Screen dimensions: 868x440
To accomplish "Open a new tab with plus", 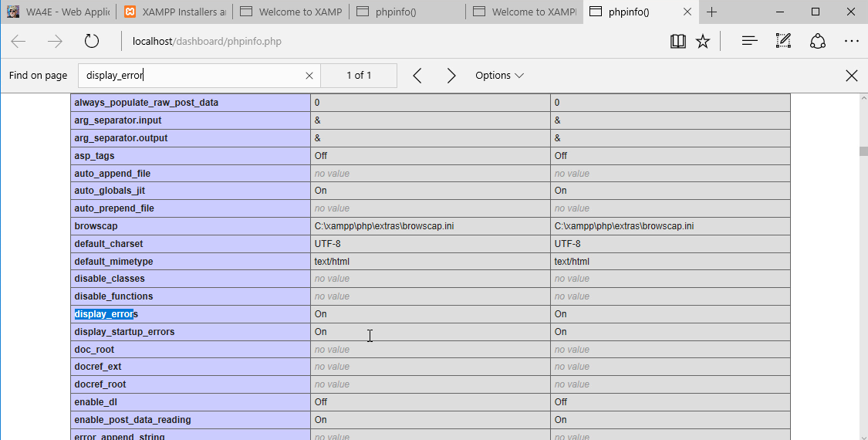I will tap(711, 12).
